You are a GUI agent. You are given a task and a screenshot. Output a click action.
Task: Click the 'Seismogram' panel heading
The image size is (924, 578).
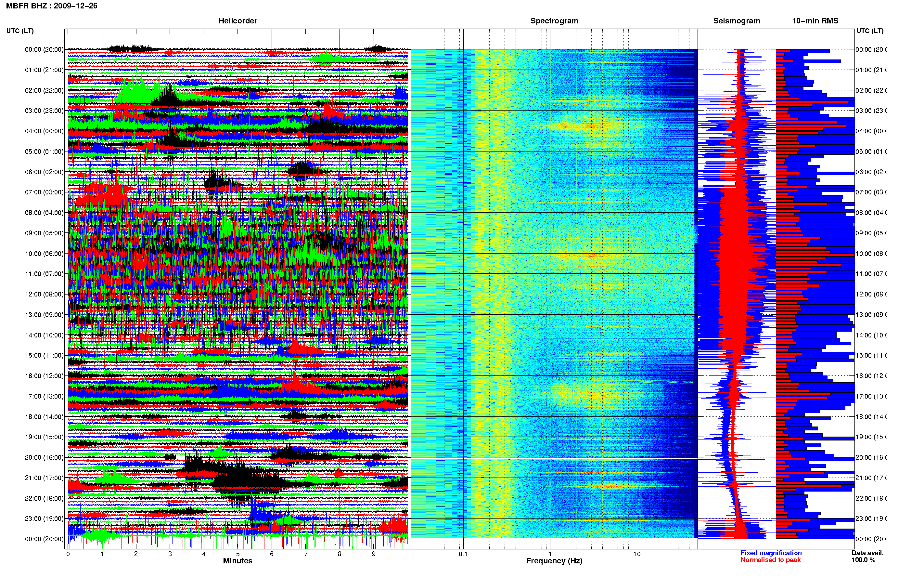pyautogui.click(x=737, y=21)
